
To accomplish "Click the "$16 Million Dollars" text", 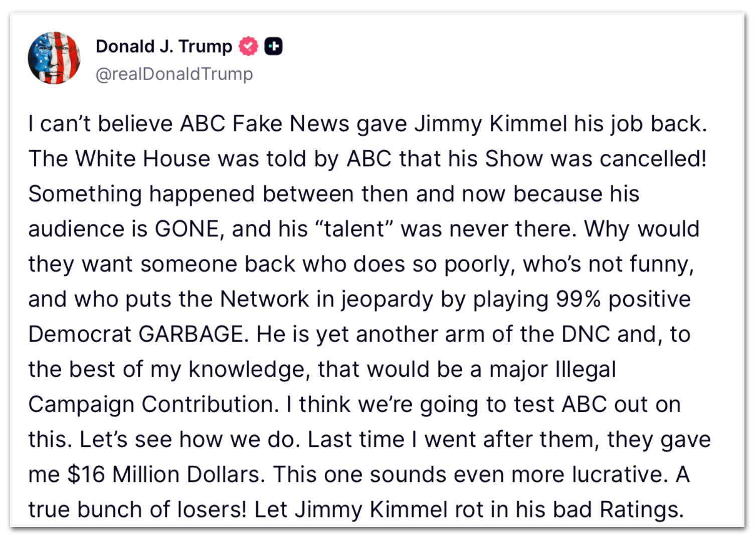I will 166,474.
